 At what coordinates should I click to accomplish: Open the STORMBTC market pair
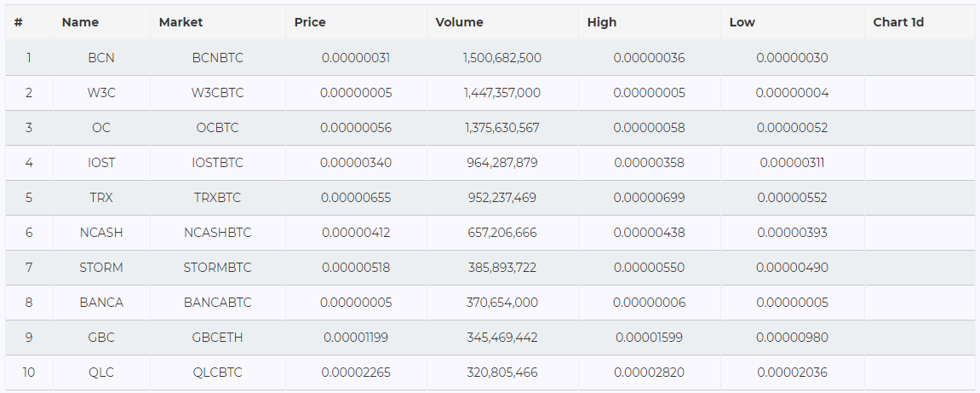coord(217,268)
